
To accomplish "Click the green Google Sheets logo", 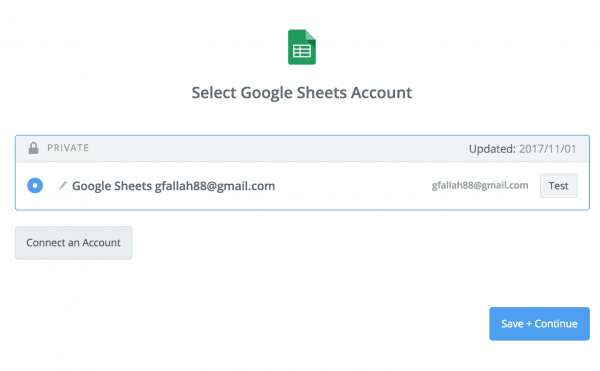I will [x=302, y=47].
